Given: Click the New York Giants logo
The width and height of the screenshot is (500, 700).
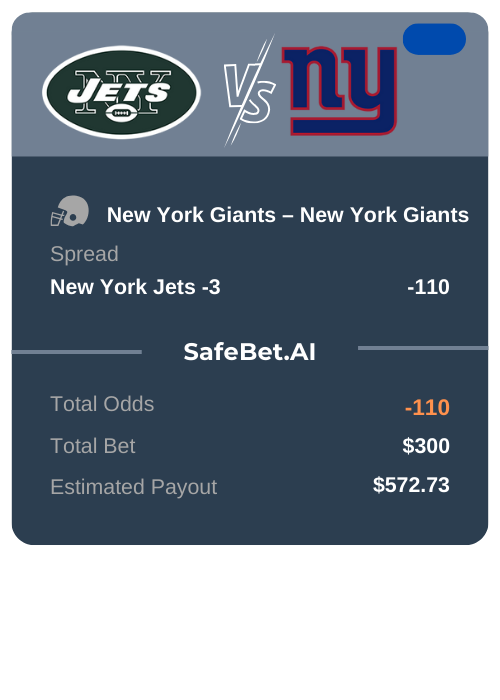Looking at the screenshot, I should 340,91.
